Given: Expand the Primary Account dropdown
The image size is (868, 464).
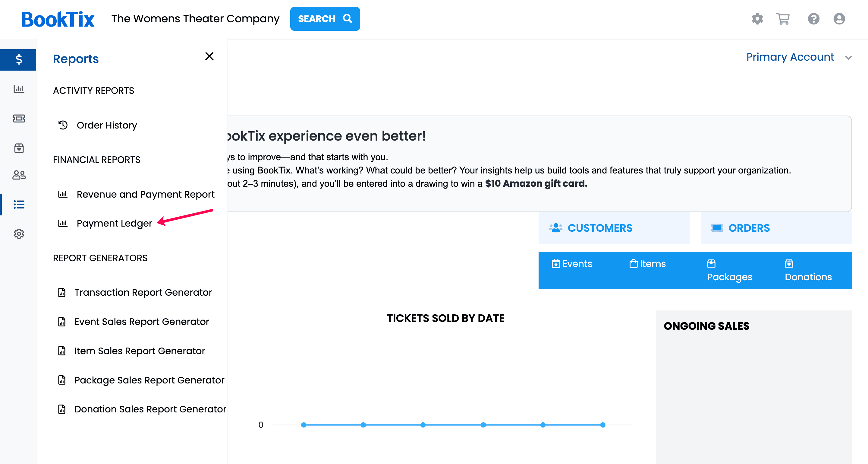Looking at the screenshot, I should [799, 57].
